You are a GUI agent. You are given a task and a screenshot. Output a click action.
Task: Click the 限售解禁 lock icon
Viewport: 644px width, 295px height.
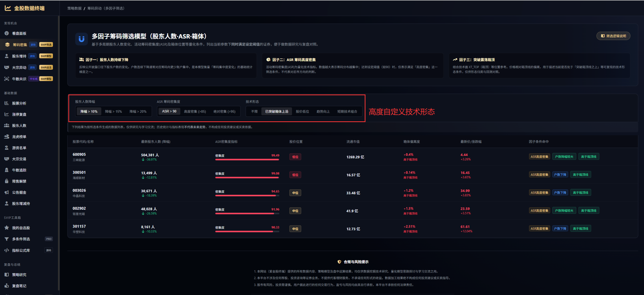tap(7, 181)
